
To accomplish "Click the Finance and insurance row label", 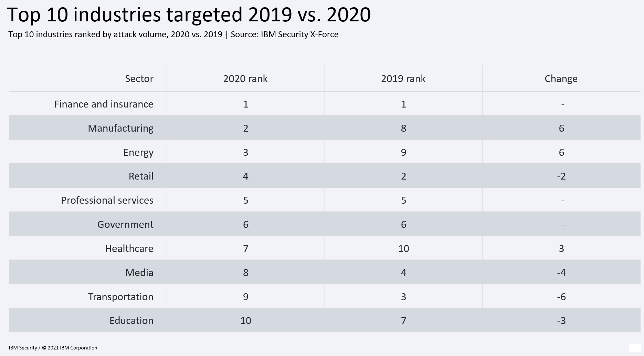I will tap(104, 104).
